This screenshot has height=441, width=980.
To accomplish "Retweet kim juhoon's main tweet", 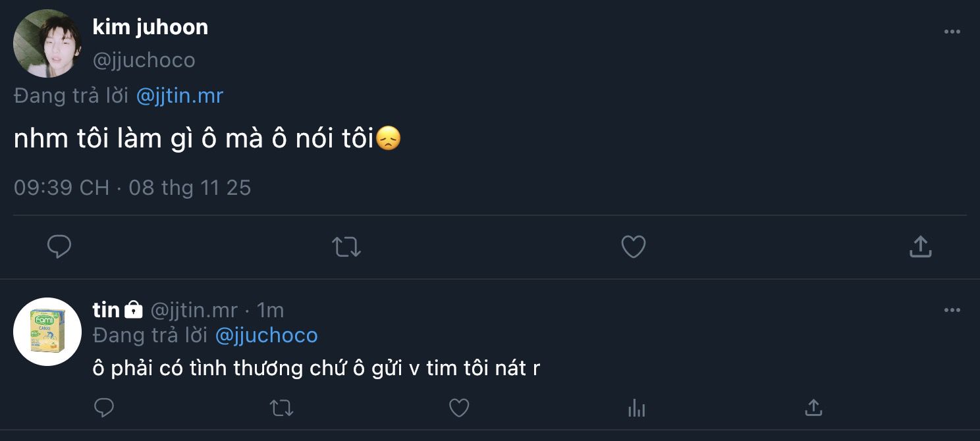I will pos(346,247).
